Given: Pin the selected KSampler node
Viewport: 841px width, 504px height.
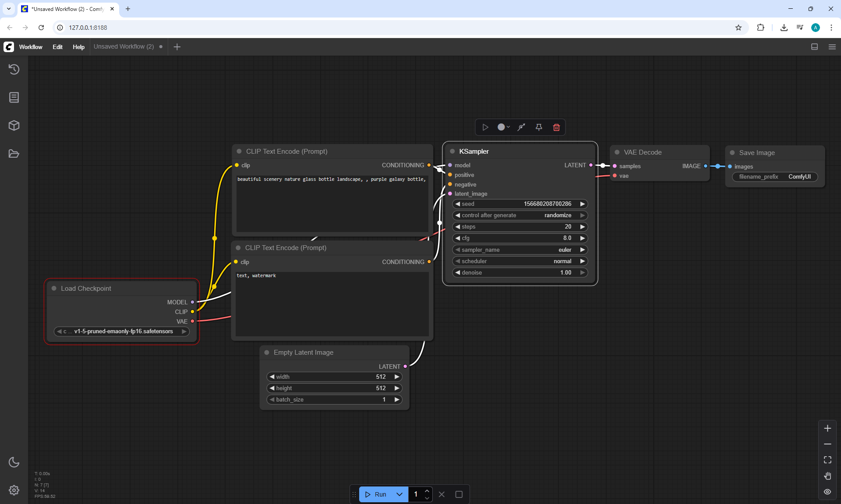Looking at the screenshot, I should click(x=539, y=127).
